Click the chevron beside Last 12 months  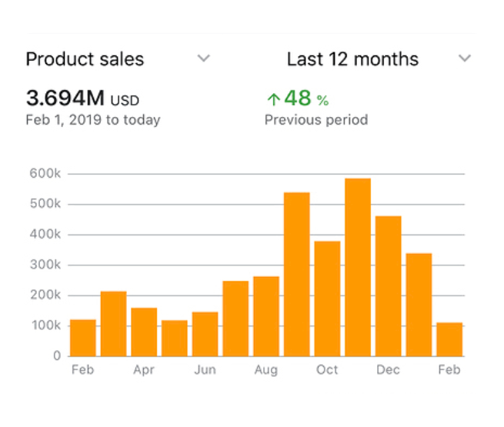tap(464, 58)
